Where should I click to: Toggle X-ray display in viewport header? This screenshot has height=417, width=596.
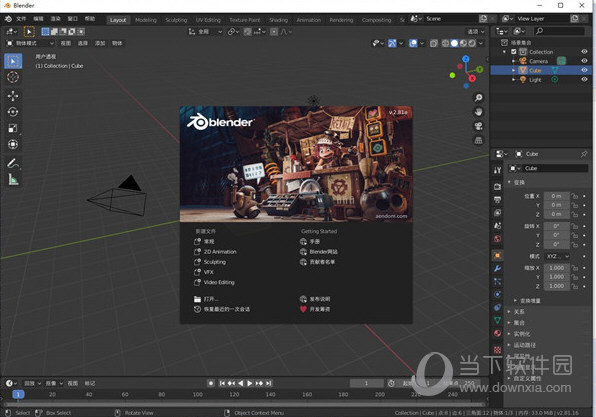coord(434,43)
